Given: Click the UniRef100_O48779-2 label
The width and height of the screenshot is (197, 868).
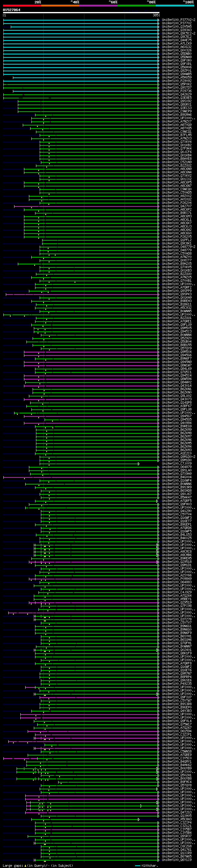Looking at the screenshot, I should (x=179, y=247).
